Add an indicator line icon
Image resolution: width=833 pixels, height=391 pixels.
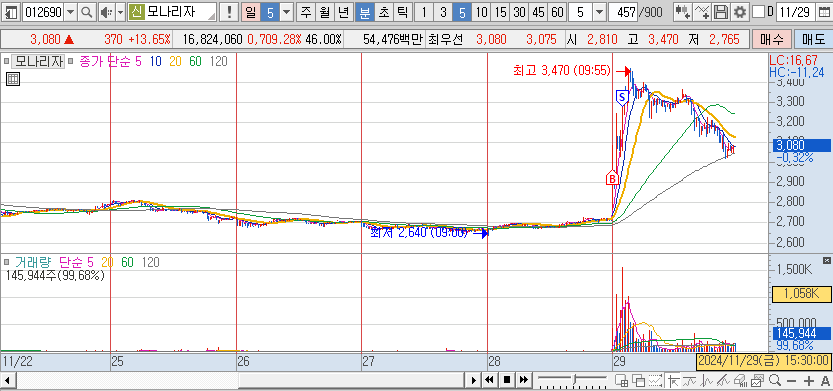coord(702,12)
